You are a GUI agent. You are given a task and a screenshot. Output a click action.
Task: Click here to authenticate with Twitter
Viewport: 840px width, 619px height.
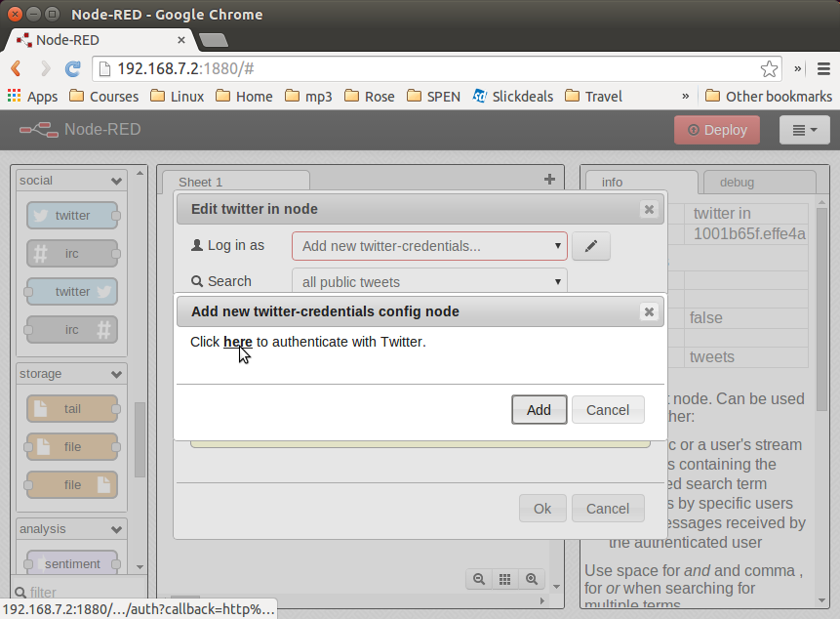point(237,342)
